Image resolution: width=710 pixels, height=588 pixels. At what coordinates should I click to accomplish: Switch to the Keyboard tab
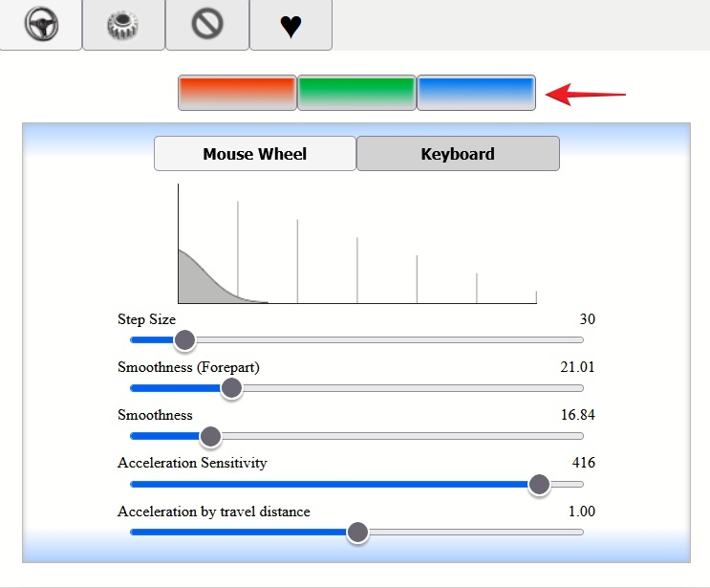pyautogui.click(x=458, y=154)
